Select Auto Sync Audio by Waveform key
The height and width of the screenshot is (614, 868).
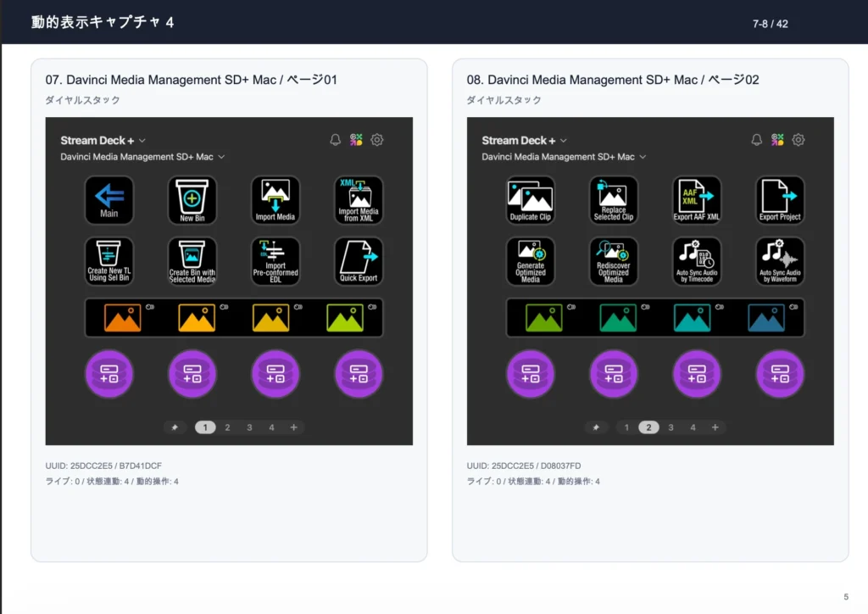click(780, 260)
